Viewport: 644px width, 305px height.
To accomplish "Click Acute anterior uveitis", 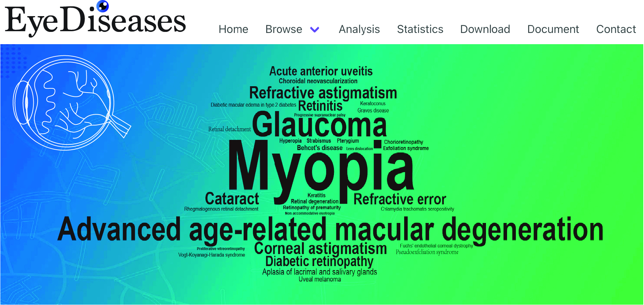I will tap(321, 71).
